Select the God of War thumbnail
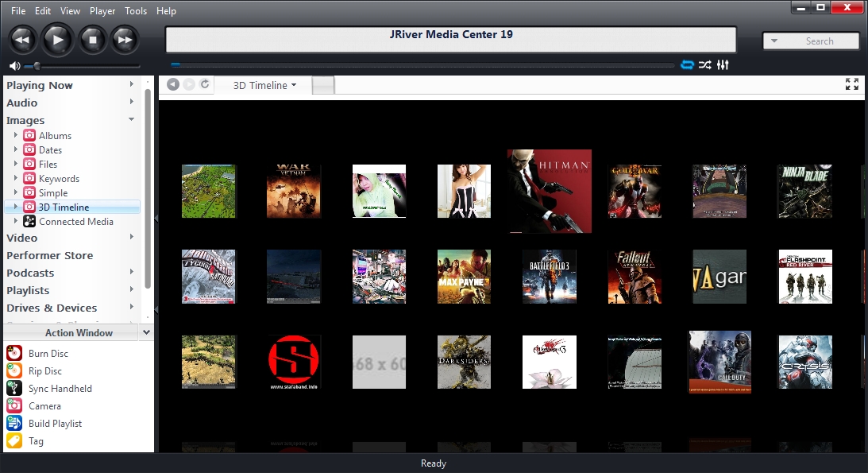 (x=635, y=191)
